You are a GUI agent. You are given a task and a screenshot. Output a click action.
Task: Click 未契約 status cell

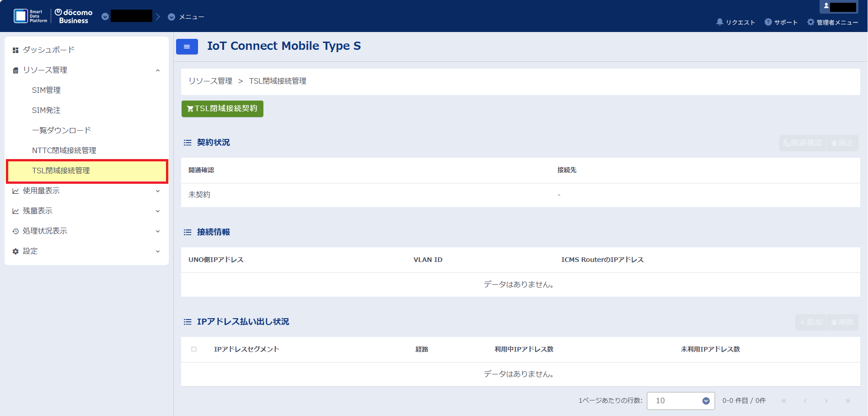[199, 195]
